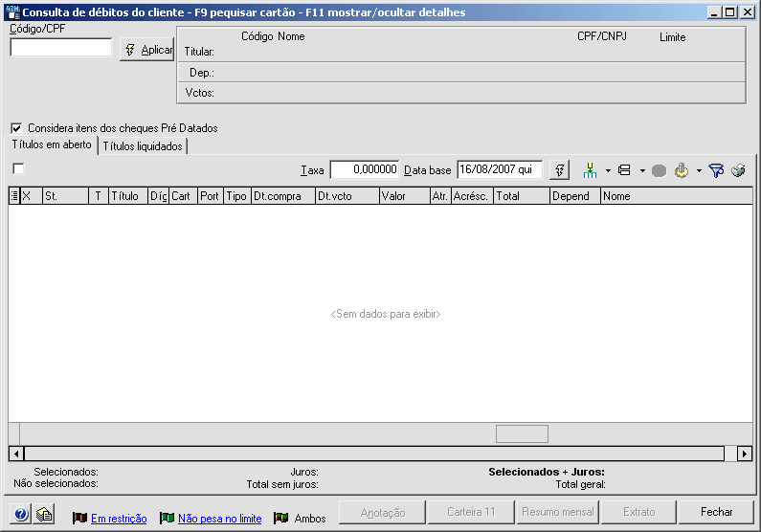Screen dimensions: 761x532
Task: Click the Total geral label
Action: tap(580, 484)
